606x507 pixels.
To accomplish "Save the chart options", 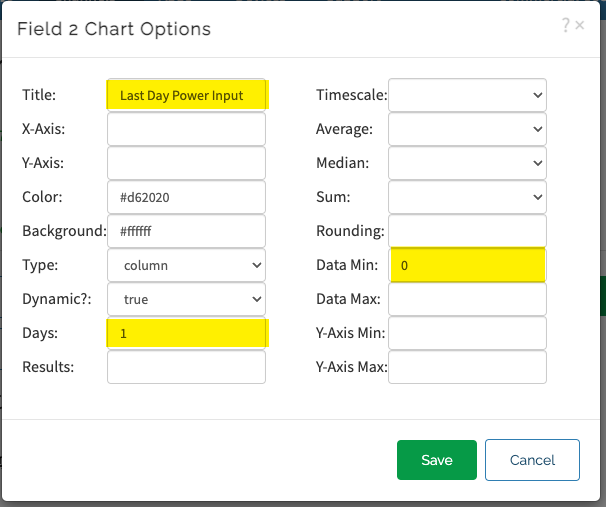I will (436, 460).
